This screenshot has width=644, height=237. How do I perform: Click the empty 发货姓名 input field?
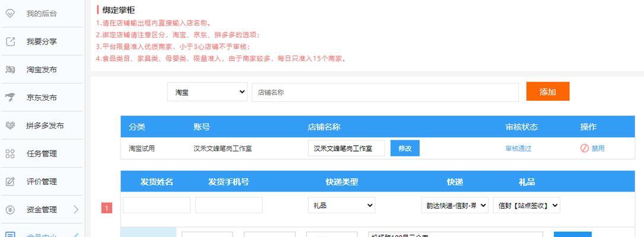click(157, 205)
